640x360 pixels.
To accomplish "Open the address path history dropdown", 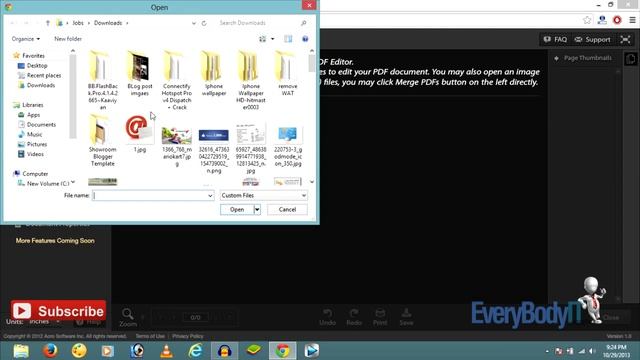I will point(193,23).
